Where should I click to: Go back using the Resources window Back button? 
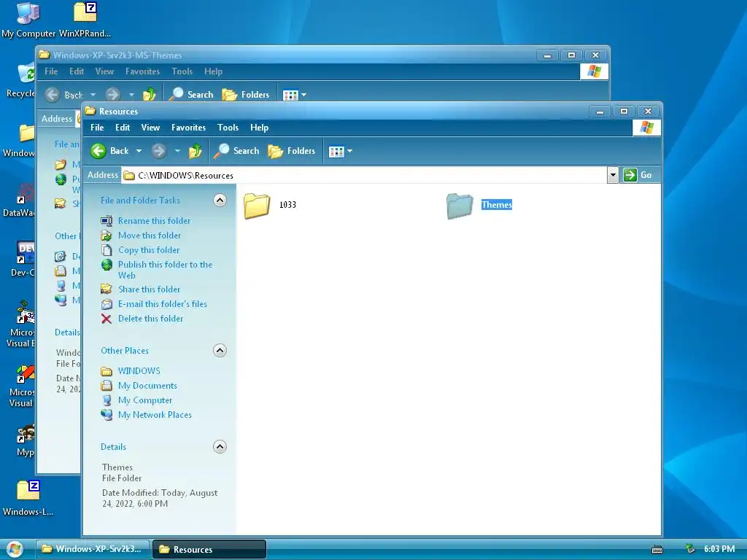coord(109,151)
